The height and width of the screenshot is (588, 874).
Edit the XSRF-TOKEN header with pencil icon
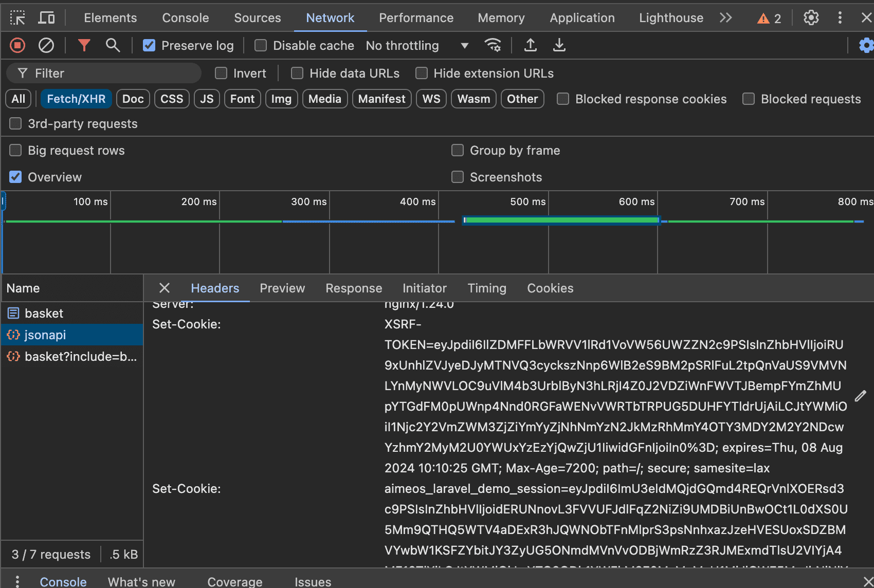[861, 396]
